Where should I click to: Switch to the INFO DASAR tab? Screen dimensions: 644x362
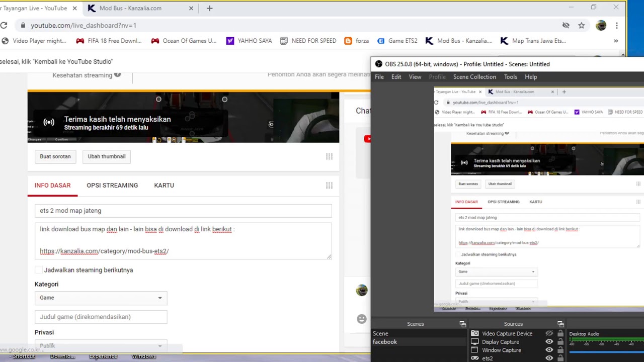53,186
